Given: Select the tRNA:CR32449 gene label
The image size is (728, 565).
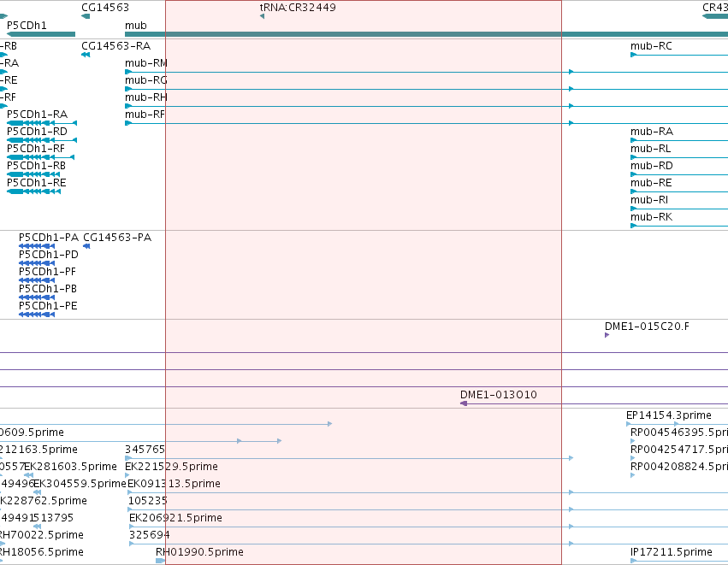Looking at the screenshot, I should [298, 8].
